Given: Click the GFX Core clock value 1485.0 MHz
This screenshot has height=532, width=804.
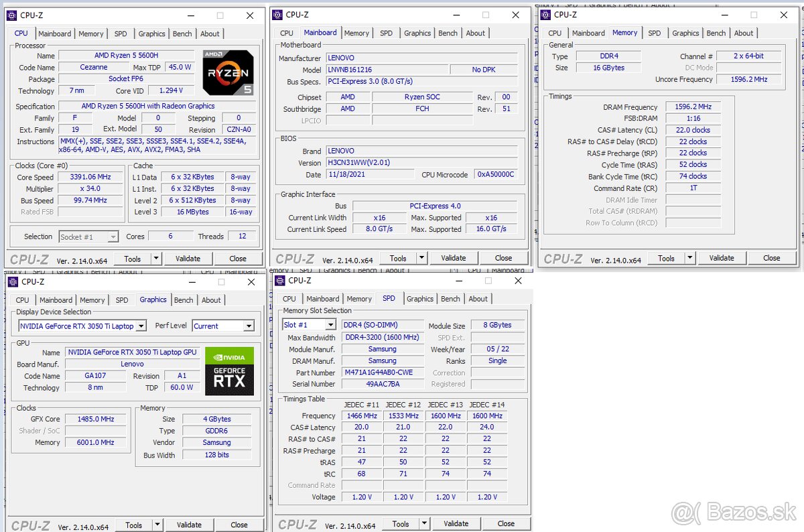Looking at the screenshot, I should pos(96,419).
